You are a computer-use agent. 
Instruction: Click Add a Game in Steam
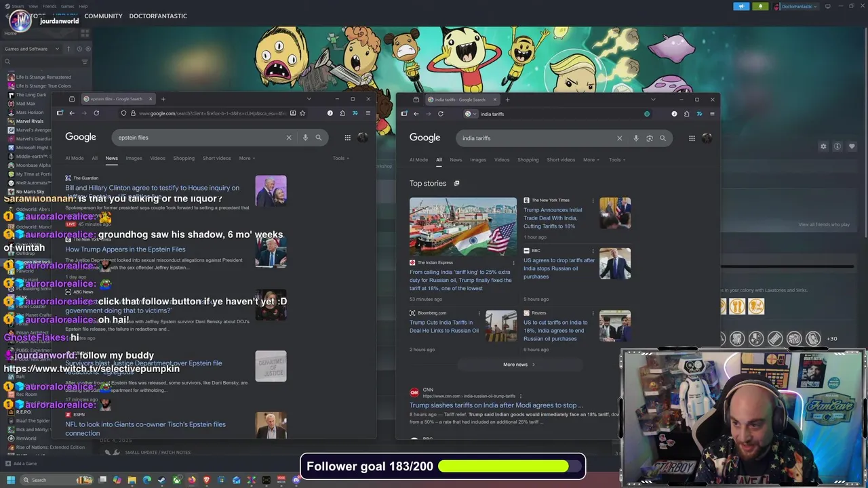click(21, 464)
